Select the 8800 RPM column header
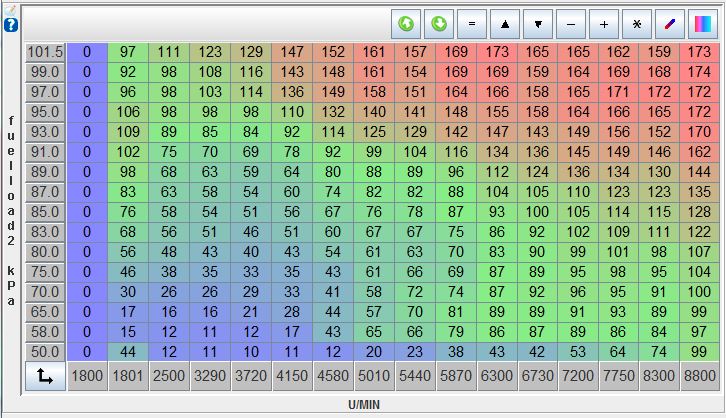 pyautogui.click(x=699, y=377)
